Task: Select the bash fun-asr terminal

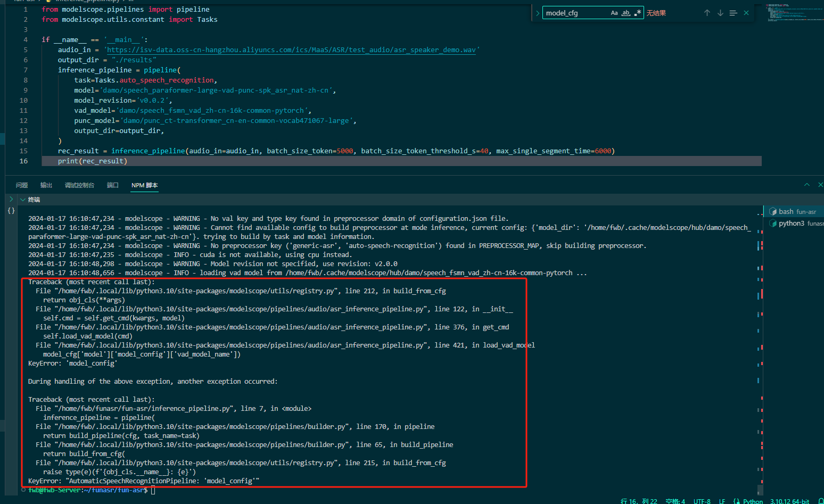Action: (794, 211)
